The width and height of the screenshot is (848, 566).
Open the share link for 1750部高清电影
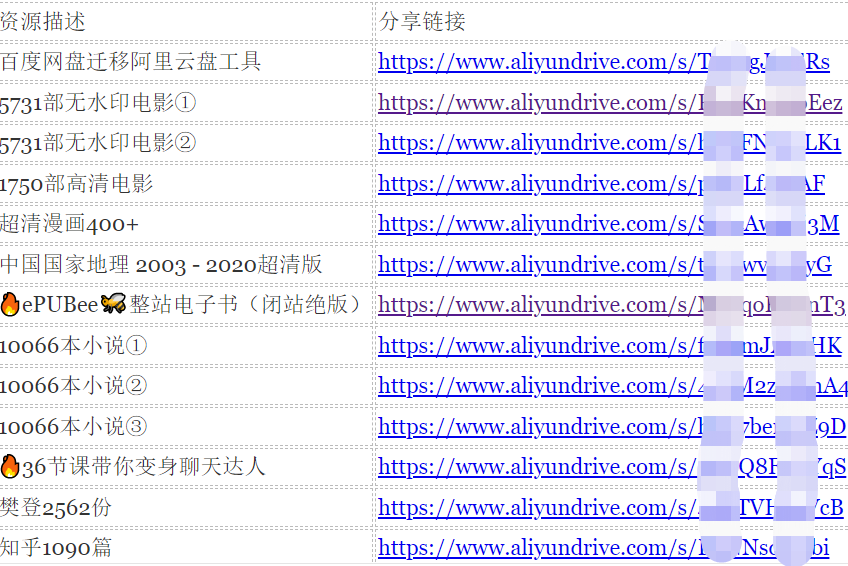[x=601, y=184]
